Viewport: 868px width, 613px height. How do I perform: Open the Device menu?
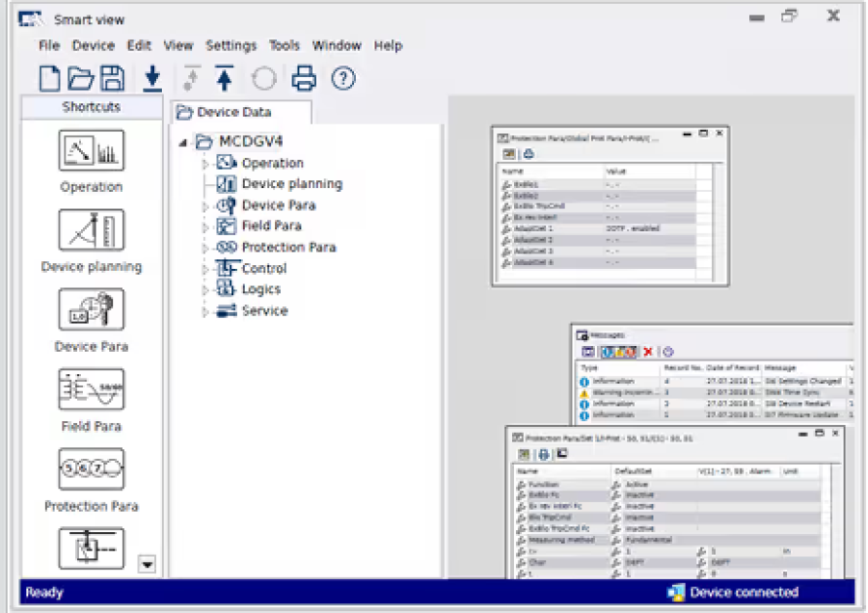(x=93, y=45)
